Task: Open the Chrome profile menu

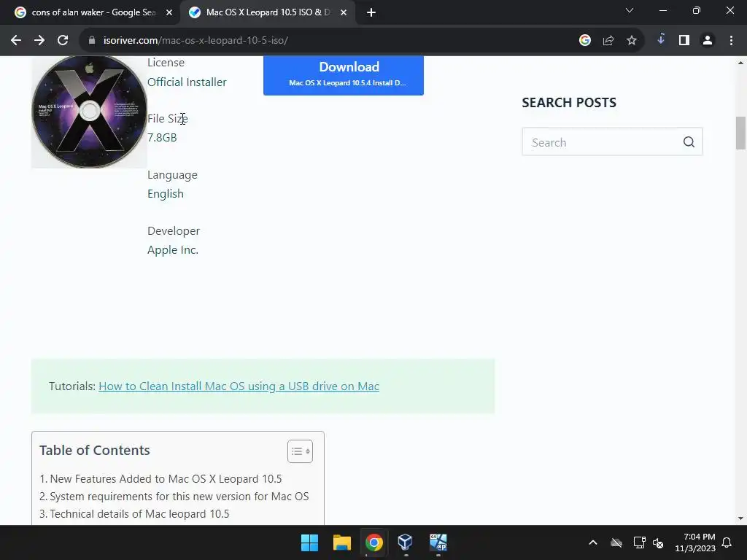Action: coord(708,41)
